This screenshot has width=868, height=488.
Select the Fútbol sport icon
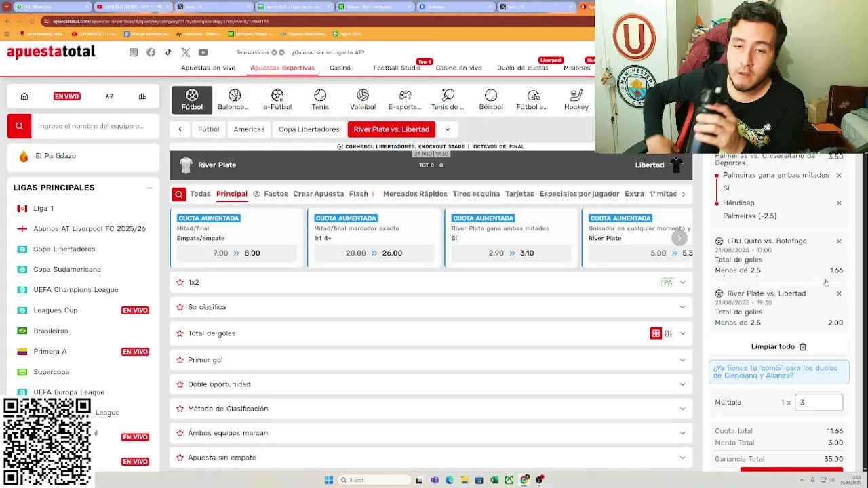point(192,100)
